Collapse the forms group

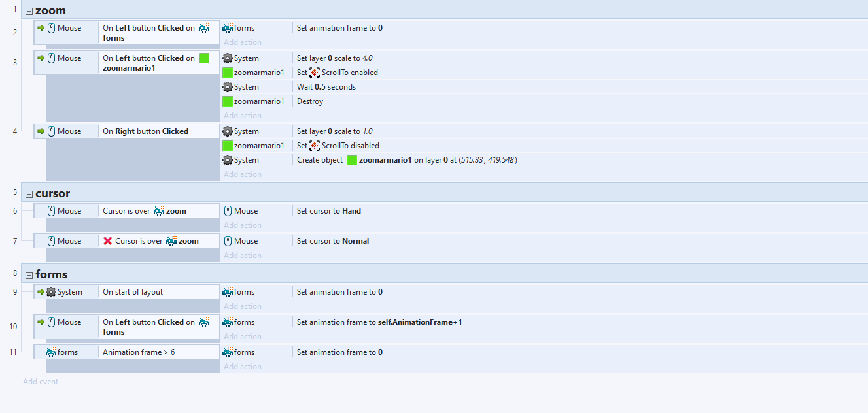(x=29, y=275)
